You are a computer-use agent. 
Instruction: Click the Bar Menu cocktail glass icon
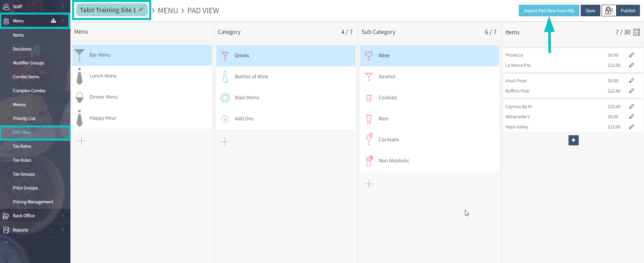click(80, 55)
